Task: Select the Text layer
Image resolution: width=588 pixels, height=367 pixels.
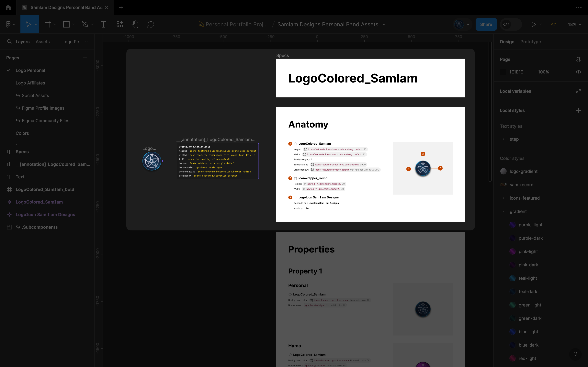Action: point(47,177)
